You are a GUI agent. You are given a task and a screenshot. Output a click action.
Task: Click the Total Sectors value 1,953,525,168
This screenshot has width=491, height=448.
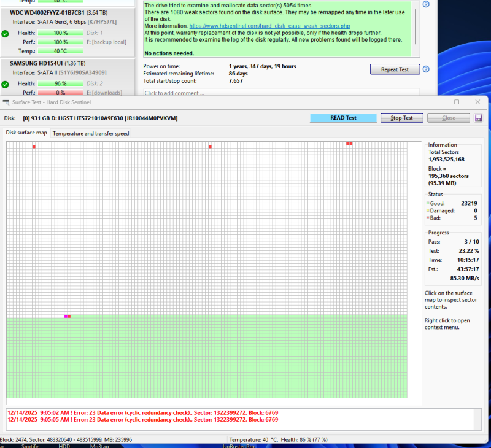[x=446, y=160]
